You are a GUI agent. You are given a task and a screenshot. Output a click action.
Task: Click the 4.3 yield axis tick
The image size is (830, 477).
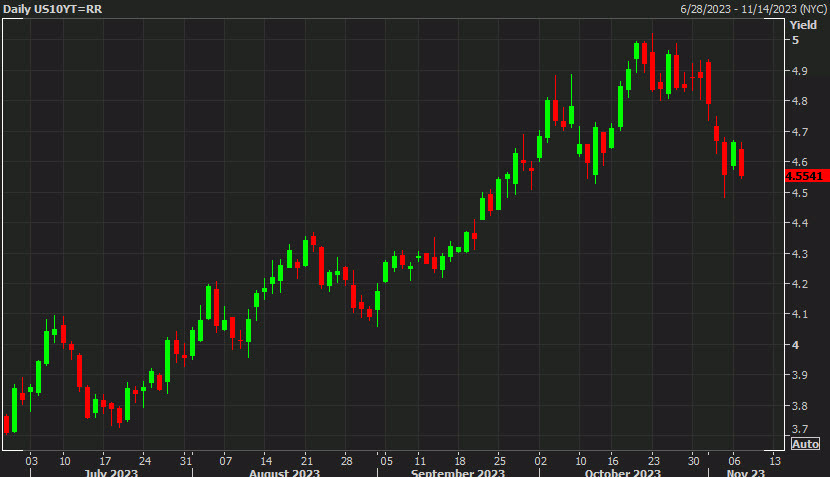[799, 254]
